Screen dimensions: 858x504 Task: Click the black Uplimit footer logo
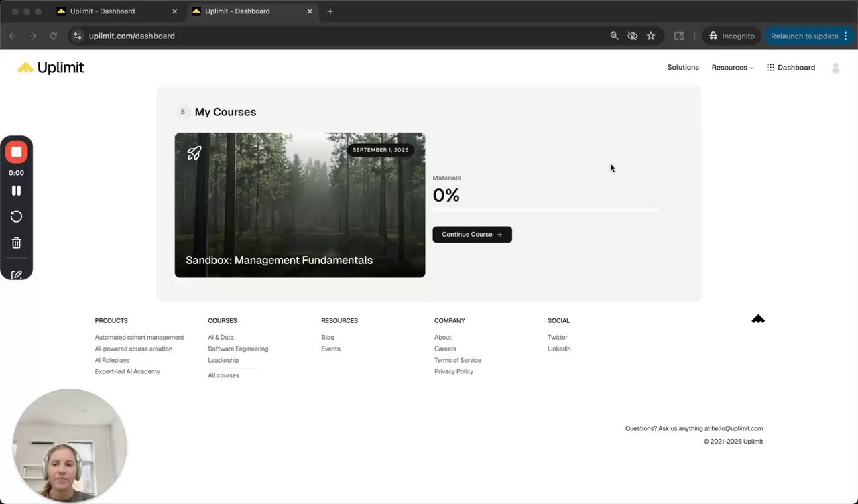pos(758,320)
